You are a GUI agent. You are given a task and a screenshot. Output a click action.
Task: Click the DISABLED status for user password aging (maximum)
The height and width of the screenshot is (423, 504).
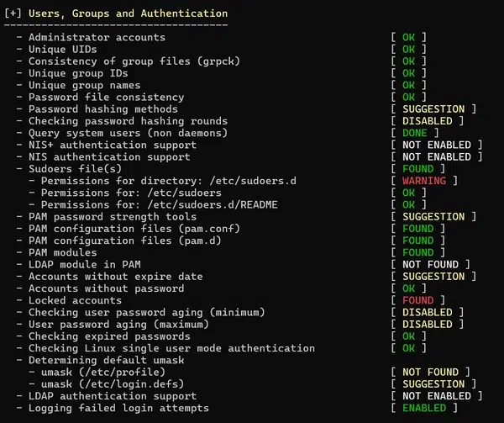427,325
